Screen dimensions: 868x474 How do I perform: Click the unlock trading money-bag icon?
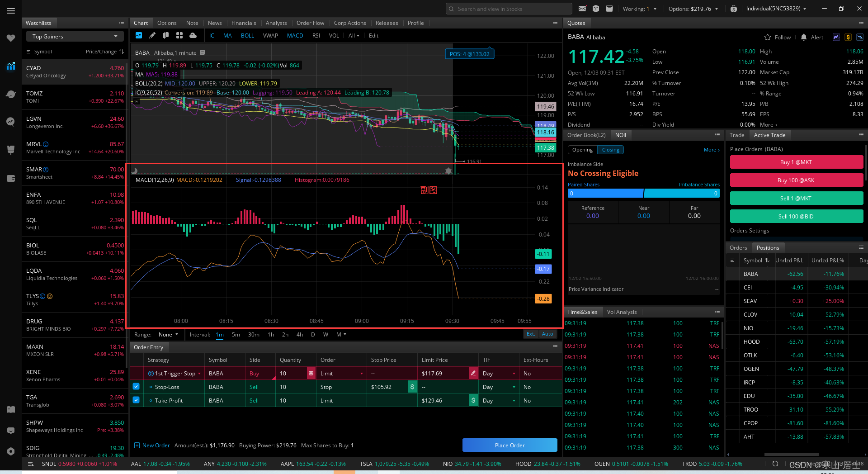click(x=734, y=9)
